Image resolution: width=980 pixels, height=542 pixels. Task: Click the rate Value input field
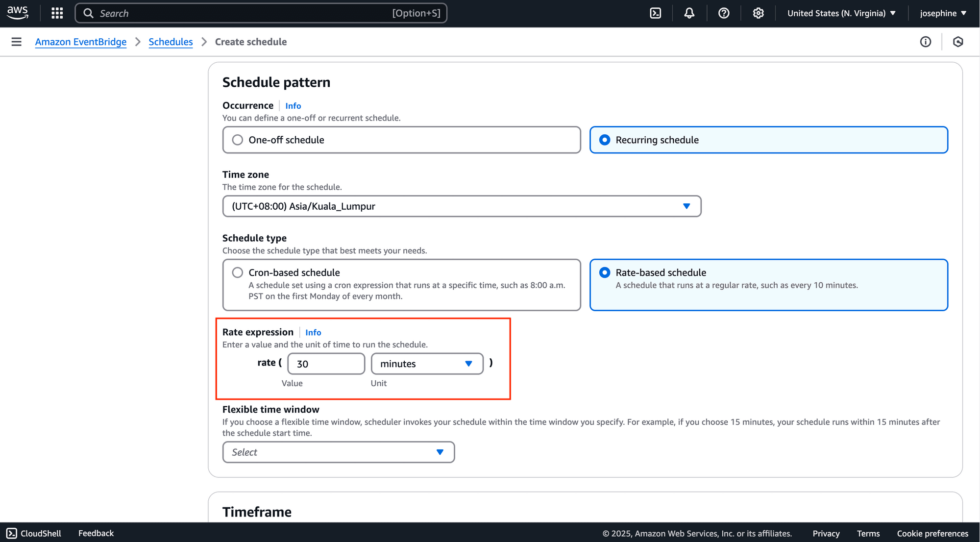(326, 364)
